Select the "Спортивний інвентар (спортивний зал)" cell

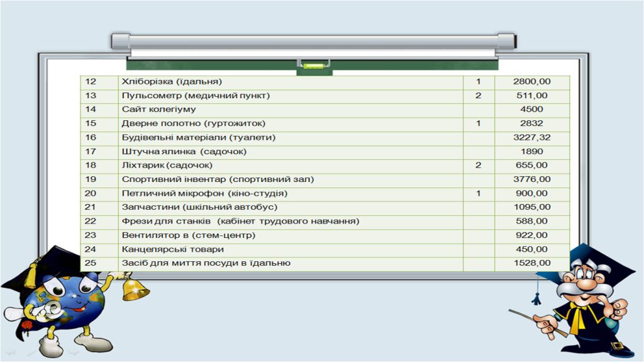(x=291, y=180)
